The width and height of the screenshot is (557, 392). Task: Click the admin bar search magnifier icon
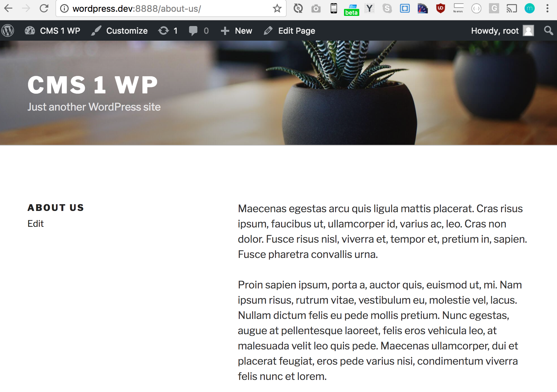pyautogui.click(x=548, y=31)
